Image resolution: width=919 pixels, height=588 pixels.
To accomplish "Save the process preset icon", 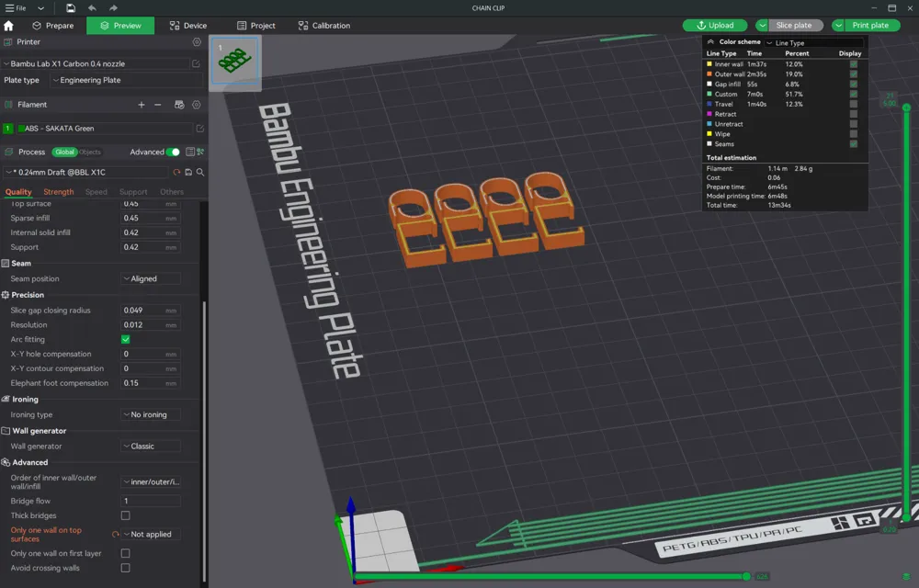I will 188,172.
